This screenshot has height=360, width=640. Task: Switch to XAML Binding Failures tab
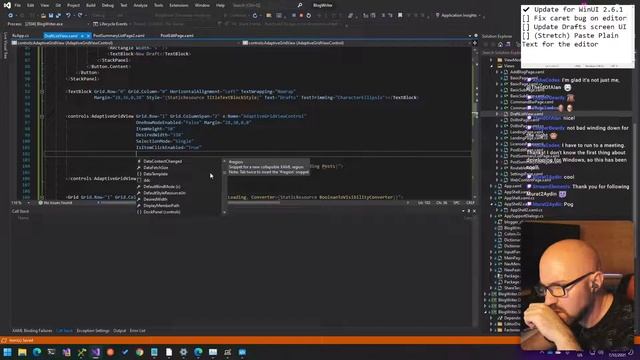pos(32,331)
